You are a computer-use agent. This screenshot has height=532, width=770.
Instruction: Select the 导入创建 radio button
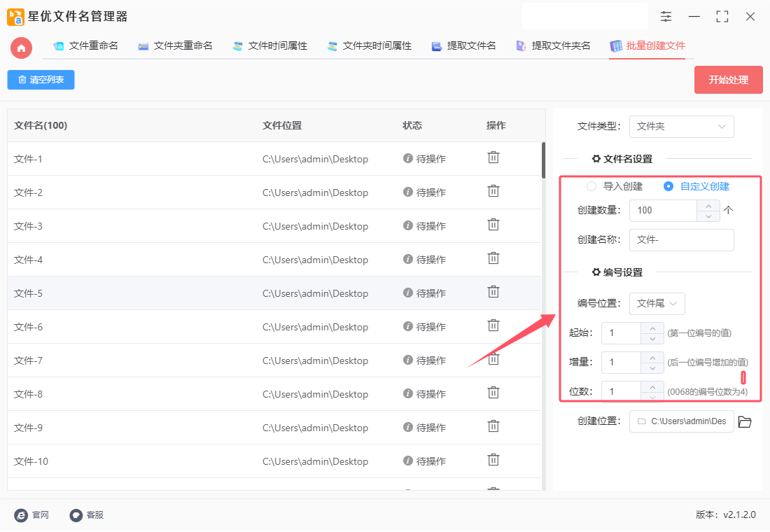[591, 186]
